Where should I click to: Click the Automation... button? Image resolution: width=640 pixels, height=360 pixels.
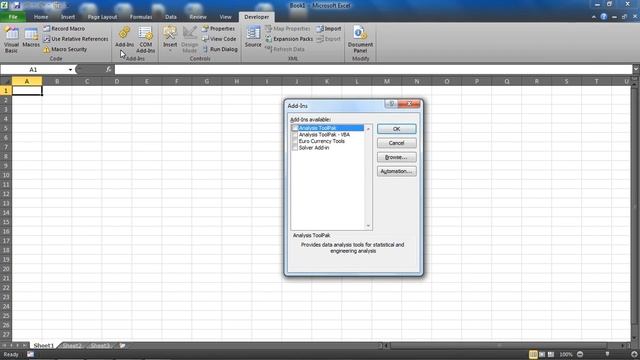click(396, 171)
